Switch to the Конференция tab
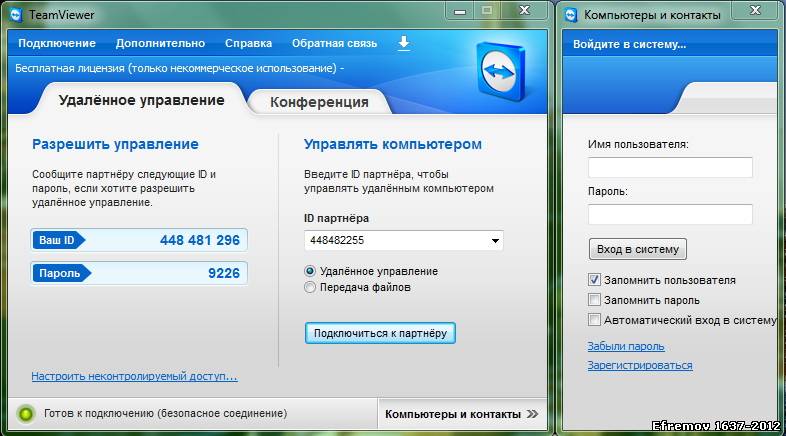 [x=319, y=102]
